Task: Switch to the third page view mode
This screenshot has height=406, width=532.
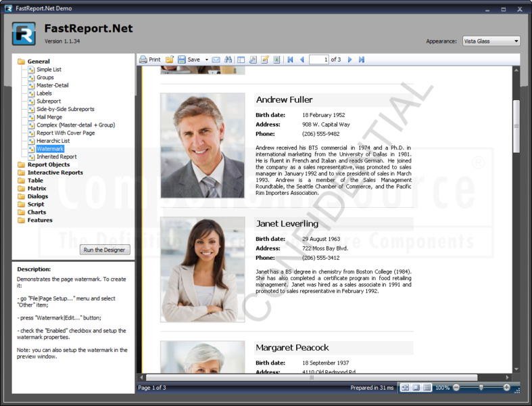Action: tap(427, 388)
